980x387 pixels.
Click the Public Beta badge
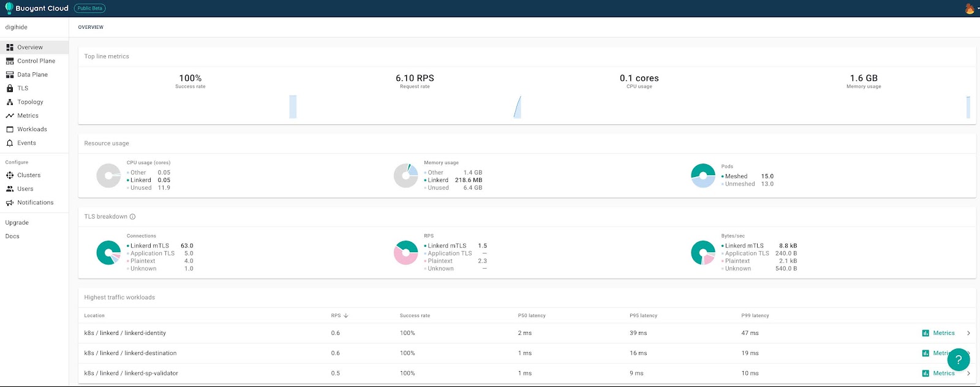click(x=90, y=9)
